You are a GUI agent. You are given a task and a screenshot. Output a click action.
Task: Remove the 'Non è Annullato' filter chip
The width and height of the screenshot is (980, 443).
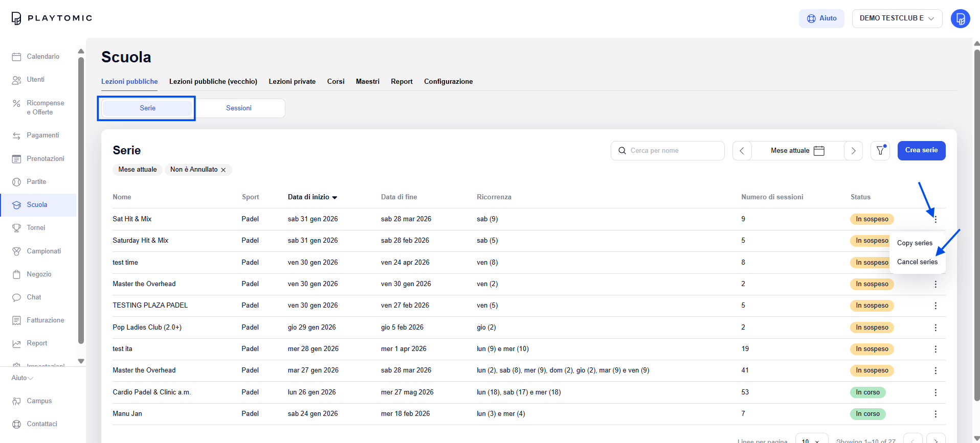click(224, 170)
